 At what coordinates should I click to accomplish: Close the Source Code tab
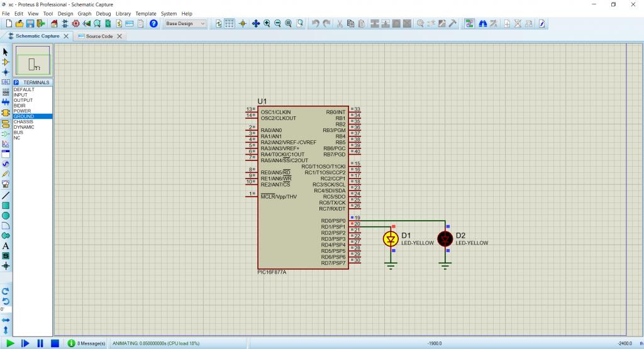click(119, 36)
